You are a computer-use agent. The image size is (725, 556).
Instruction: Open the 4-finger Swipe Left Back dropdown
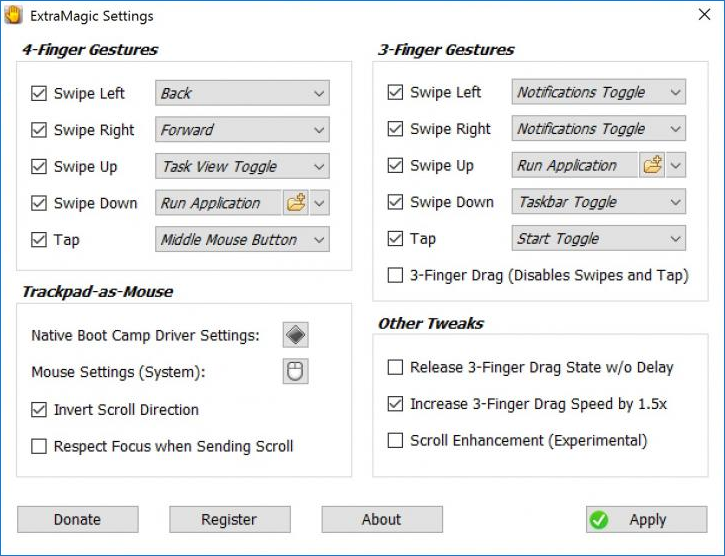242,93
